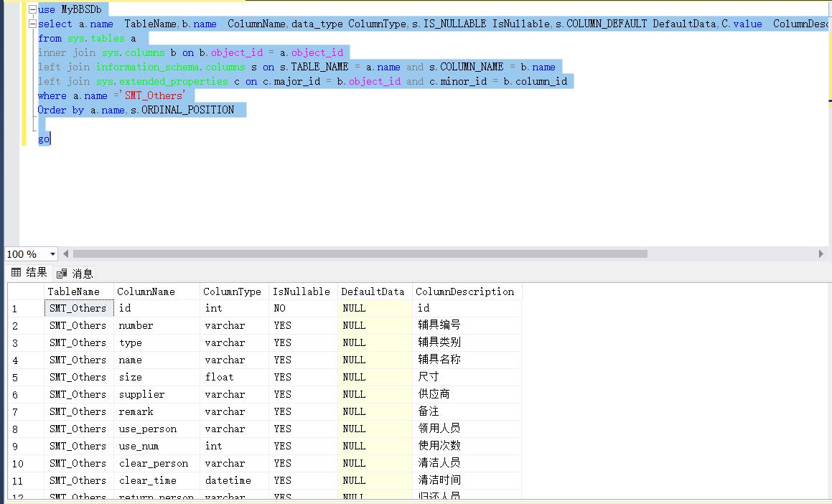
Task: Click the NULL DefaultData cell in the id row
Action: (x=375, y=308)
